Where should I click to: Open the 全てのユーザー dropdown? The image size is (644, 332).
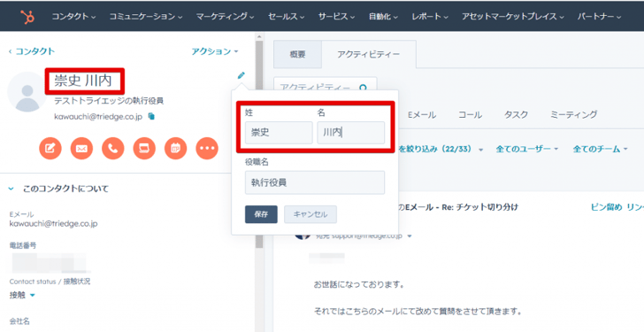click(527, 149)
